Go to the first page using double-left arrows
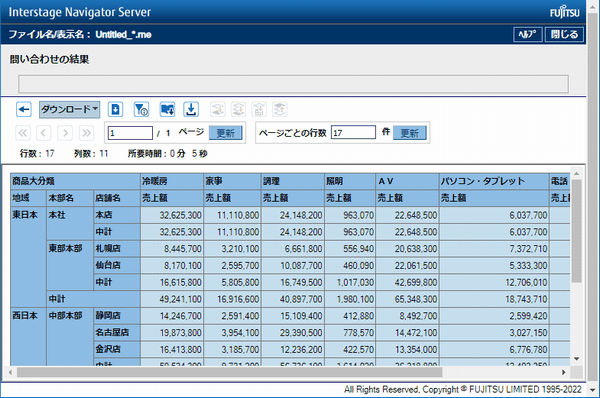 [x=23, y=133]
